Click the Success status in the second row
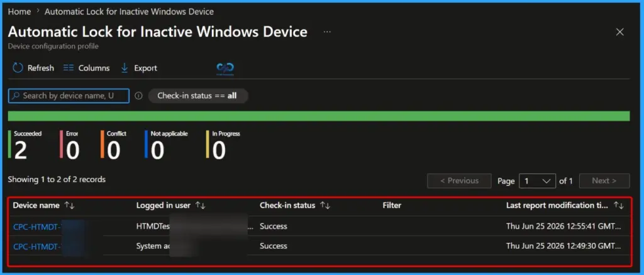The height and width of the screenshot is (275, 644). pyautogui.click(x=274, y=246)
